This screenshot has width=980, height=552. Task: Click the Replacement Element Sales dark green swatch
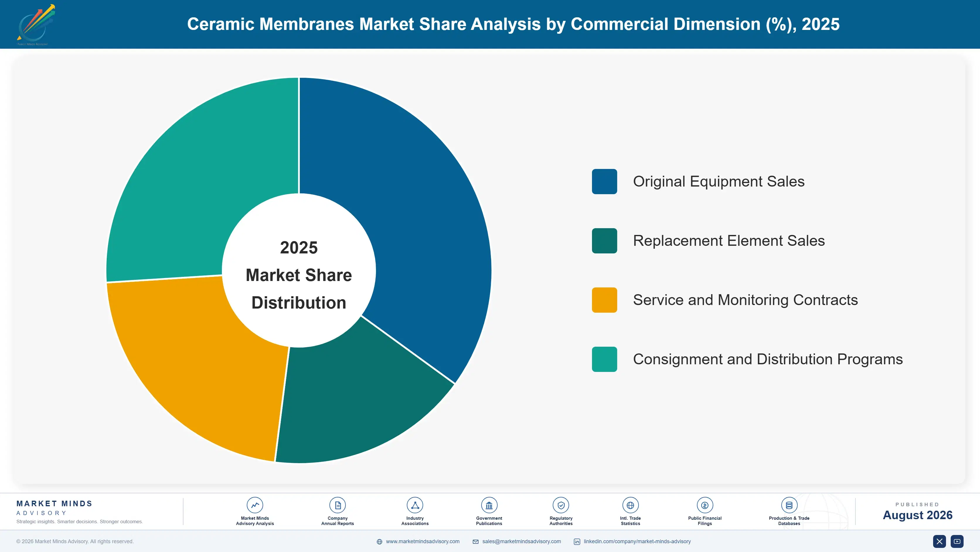pos(605,241)
